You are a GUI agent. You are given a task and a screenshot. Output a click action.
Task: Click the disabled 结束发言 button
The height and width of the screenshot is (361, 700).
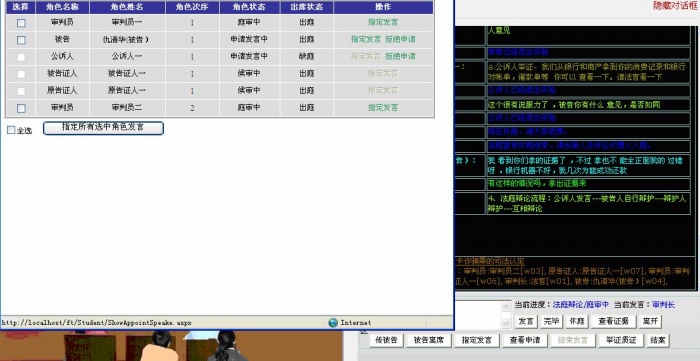point(573,340)
